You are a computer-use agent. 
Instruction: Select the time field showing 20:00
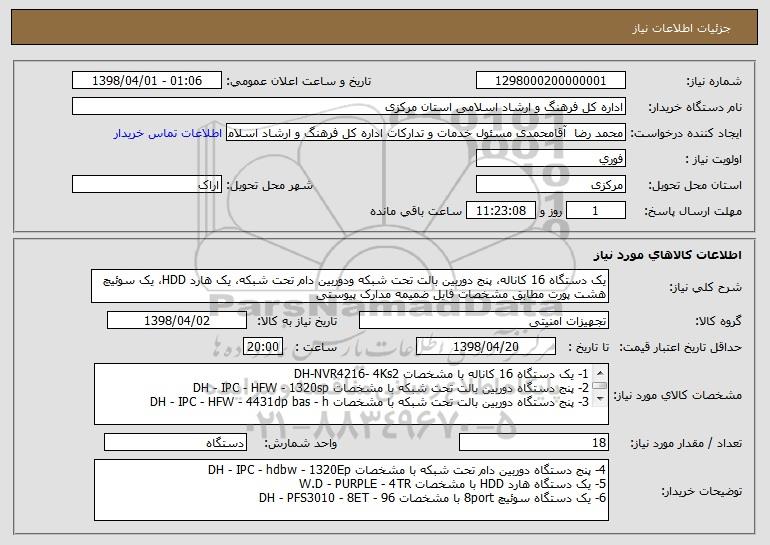[x=263, y=347]
